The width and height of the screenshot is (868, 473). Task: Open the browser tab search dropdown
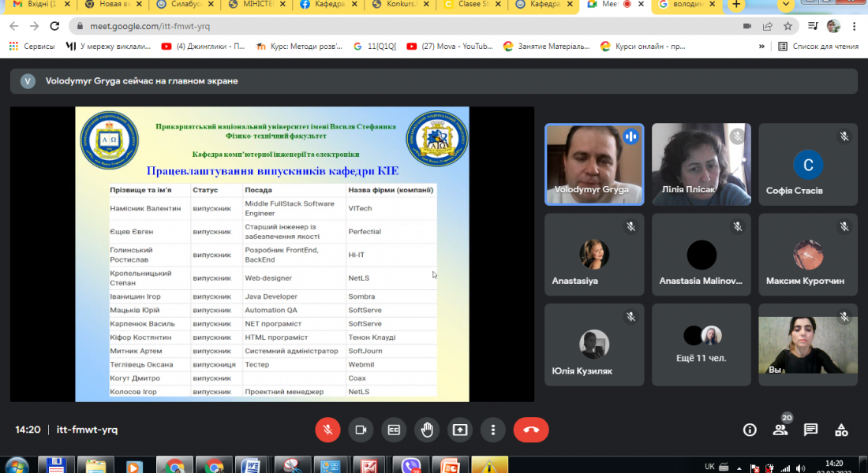point(786,5)
